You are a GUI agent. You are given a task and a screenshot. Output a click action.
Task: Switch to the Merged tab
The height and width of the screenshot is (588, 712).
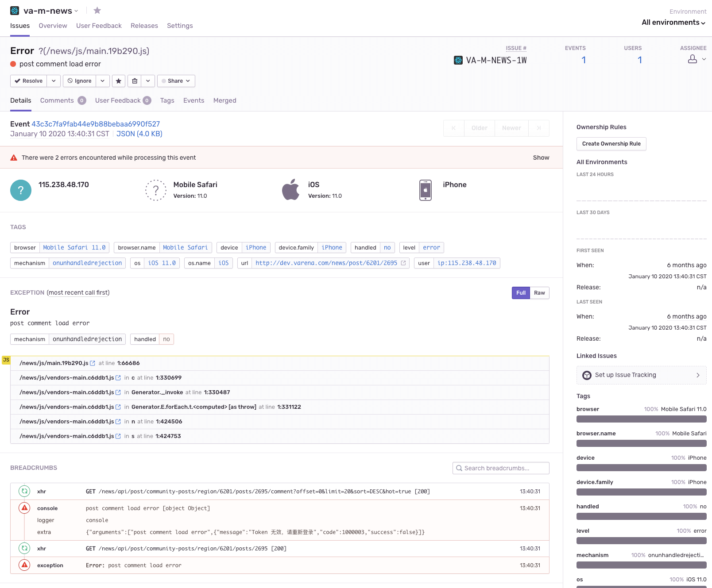point(225,100)
